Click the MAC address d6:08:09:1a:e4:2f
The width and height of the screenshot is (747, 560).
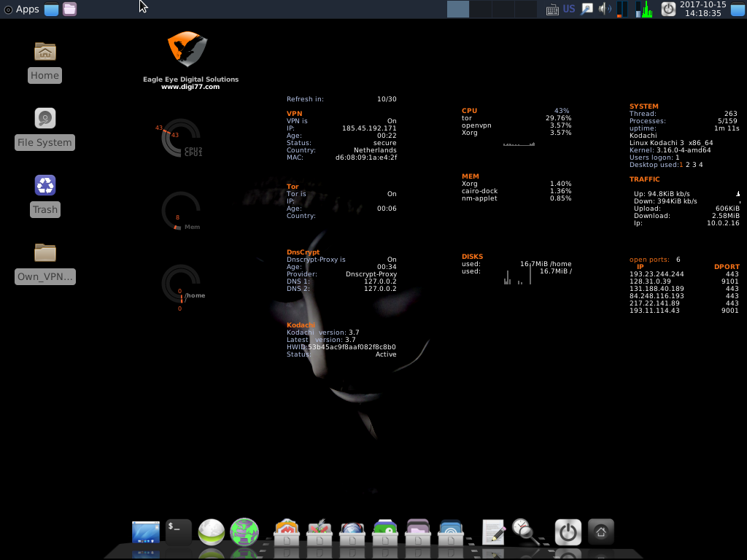[366, 157]
